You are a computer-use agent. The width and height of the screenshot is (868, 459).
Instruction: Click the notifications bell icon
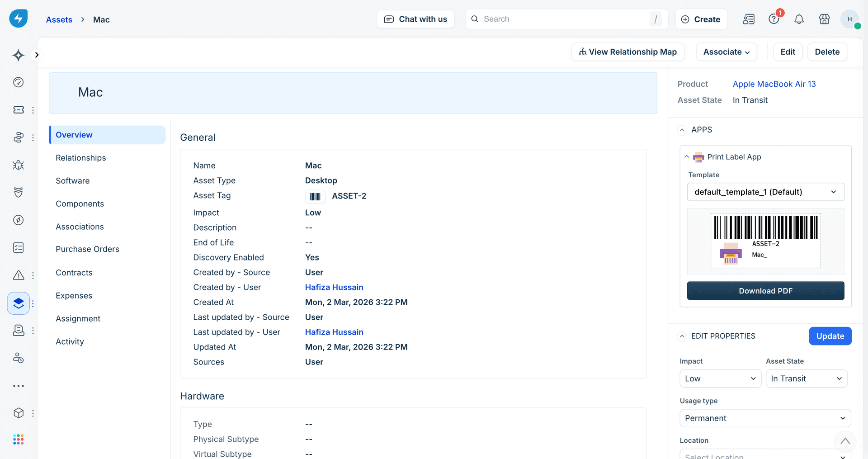point(799,19)
